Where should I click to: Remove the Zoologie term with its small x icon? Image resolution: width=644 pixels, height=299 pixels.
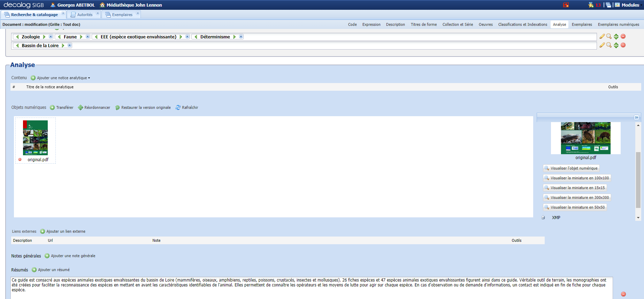(51, 37)
